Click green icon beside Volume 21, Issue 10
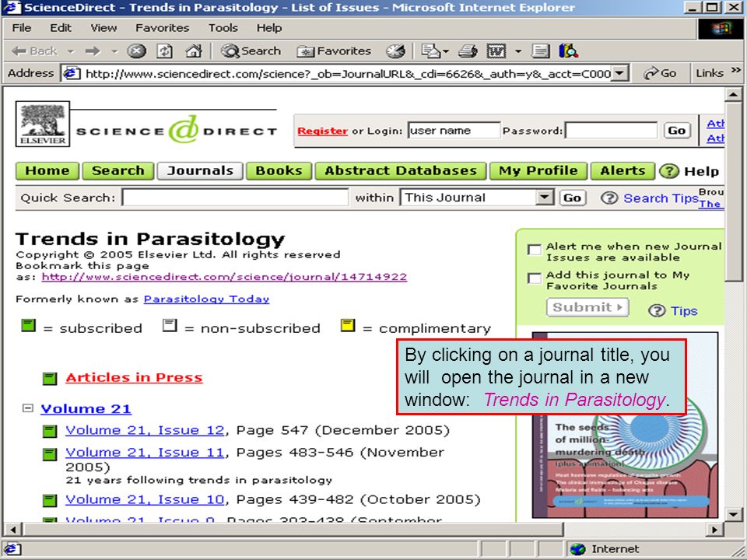The width and height of the screenshot is (747, 560). [x=50, y=500]
